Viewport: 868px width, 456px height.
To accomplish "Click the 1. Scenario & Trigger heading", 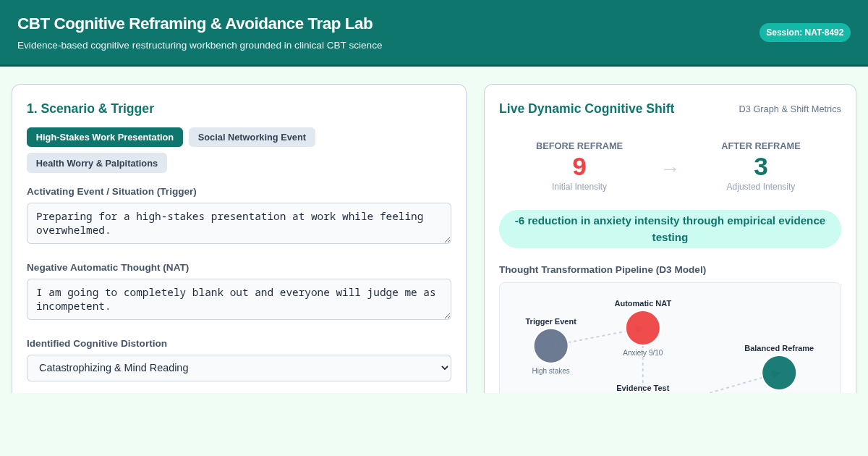I will [x=90, y=109].
